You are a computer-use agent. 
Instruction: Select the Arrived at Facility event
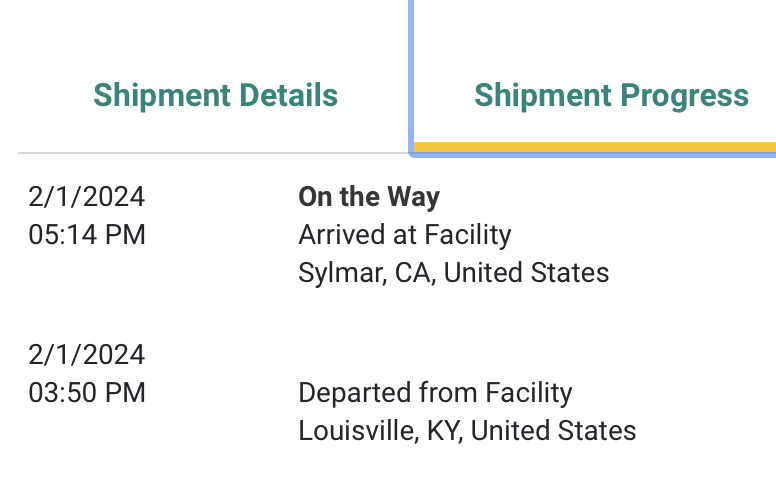405,235
